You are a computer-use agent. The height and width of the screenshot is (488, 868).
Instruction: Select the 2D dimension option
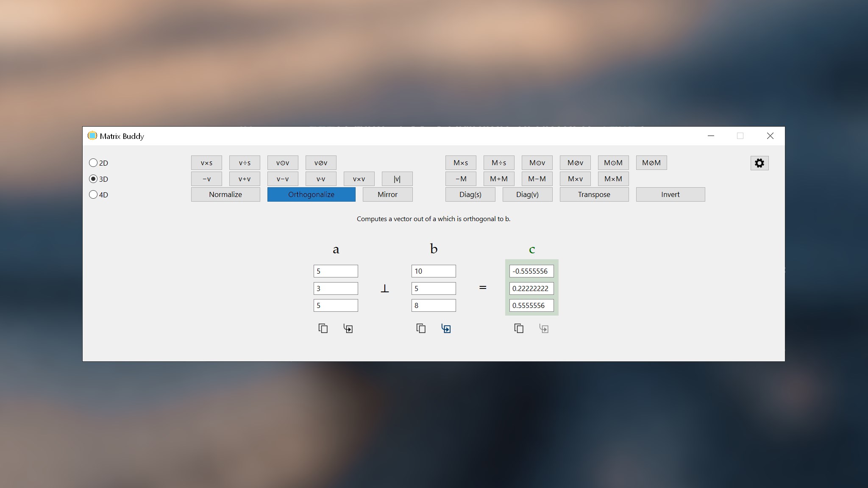coord(93,163)
